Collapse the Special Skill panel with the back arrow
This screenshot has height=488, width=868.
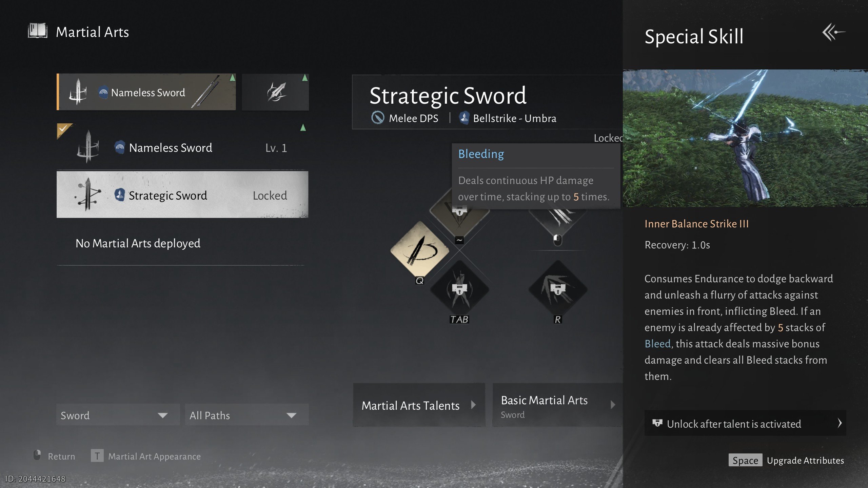coord(833,33)
